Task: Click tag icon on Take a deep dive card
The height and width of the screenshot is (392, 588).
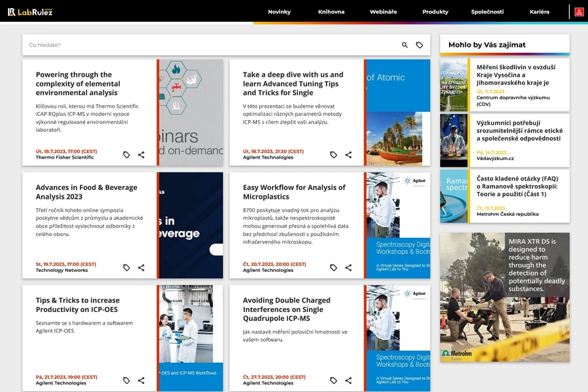Action: 334,155
